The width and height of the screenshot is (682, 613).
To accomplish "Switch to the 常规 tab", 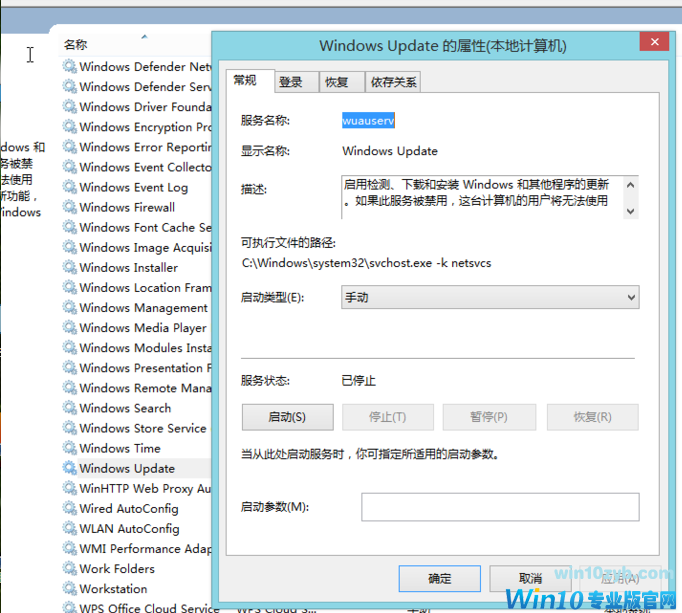I will pyautogui.click(x=250, y=80).
